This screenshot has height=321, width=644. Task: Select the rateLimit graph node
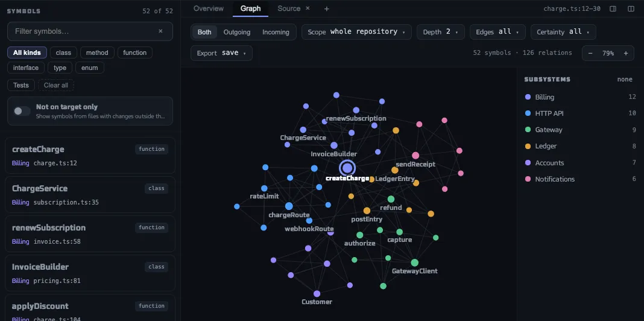264,188
